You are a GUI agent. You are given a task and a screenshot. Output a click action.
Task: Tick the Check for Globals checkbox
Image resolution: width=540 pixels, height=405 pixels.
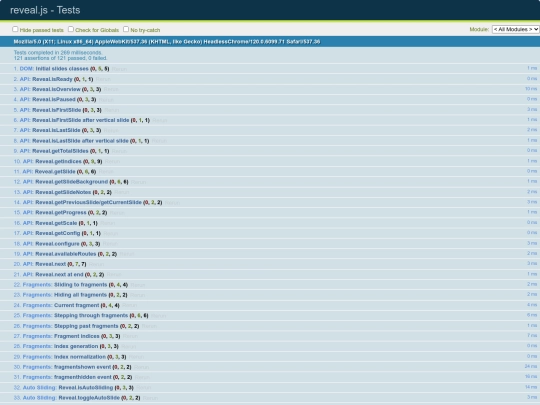pos(71,29)
